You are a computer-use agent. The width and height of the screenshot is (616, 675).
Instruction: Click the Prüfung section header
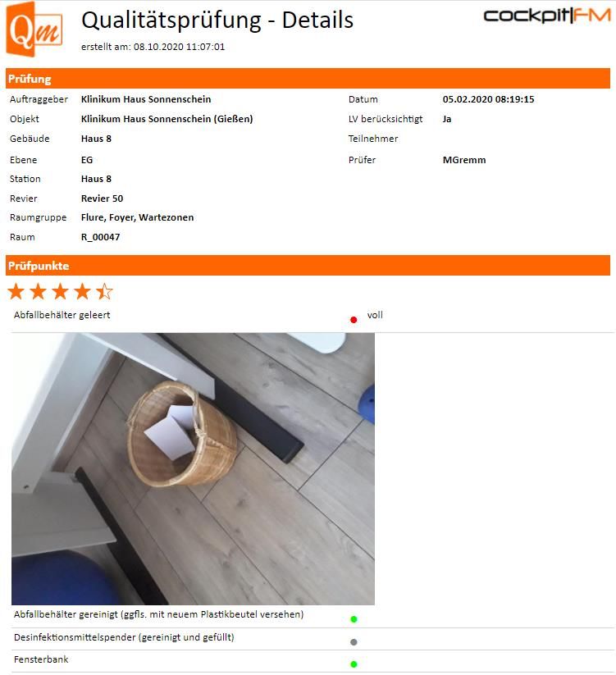[x=308, y=79]
